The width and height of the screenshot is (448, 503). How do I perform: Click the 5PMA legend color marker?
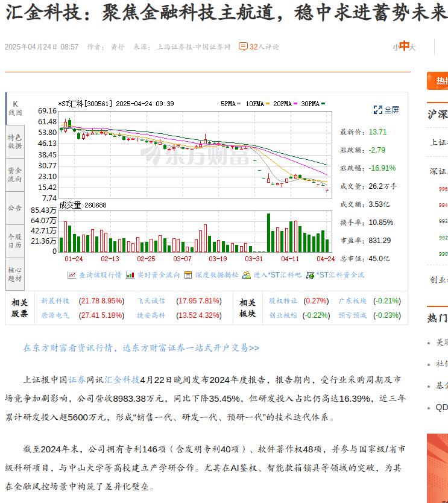click(x=239, y=104)
